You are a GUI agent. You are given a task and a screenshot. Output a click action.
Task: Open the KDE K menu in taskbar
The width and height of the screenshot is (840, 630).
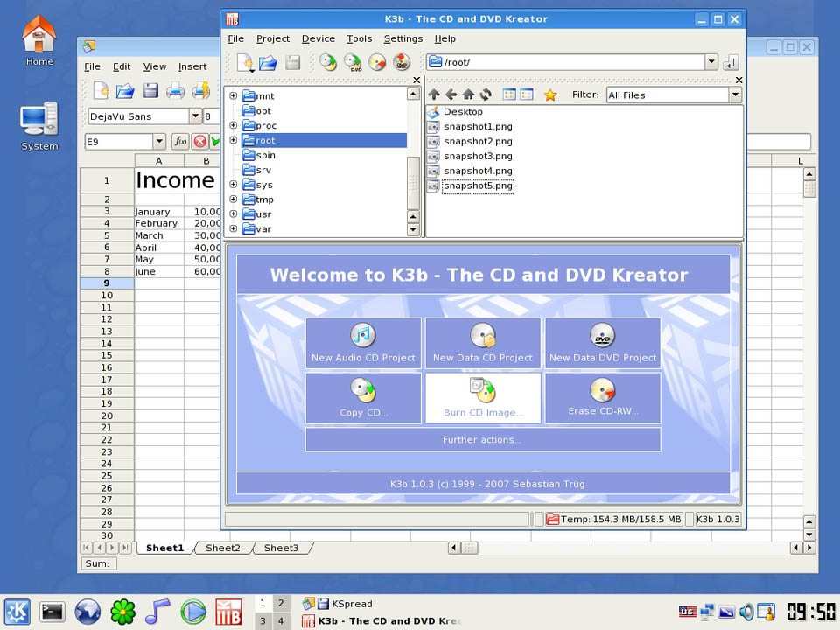click(x=17, y=612)
